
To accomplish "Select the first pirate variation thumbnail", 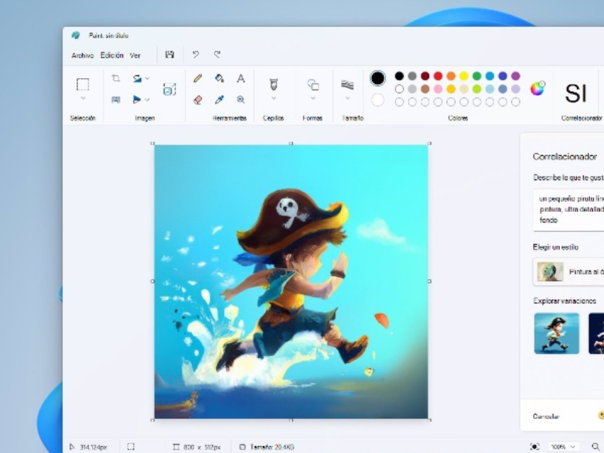I will coord(556,333).
